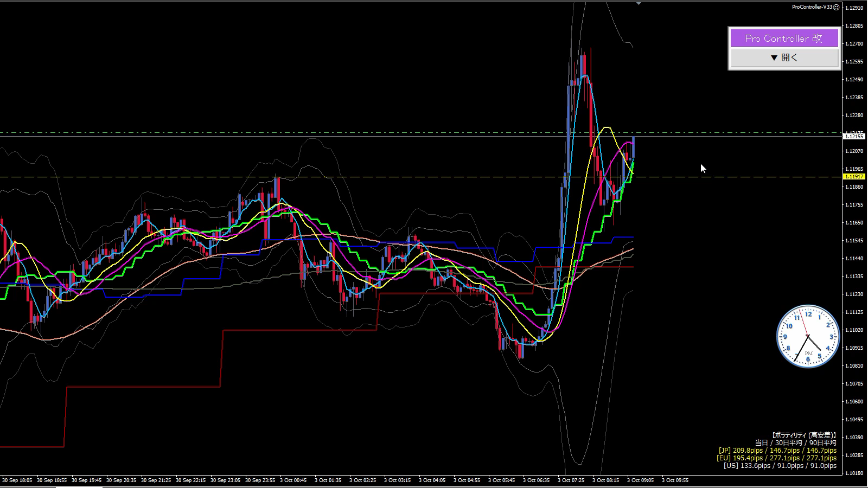Click the 1.11650 price scale label
The image size is (868, 488).
point(854,223)
